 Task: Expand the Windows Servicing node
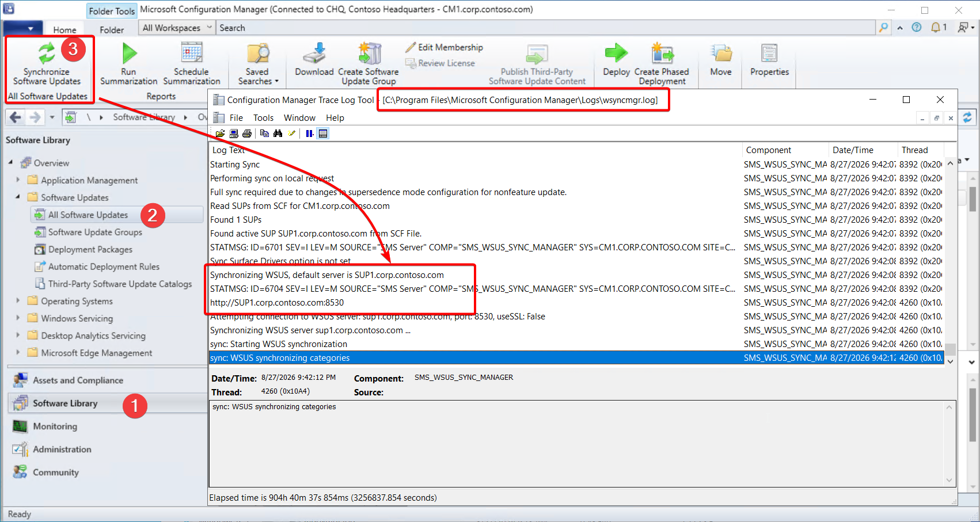tap(18, 318)
